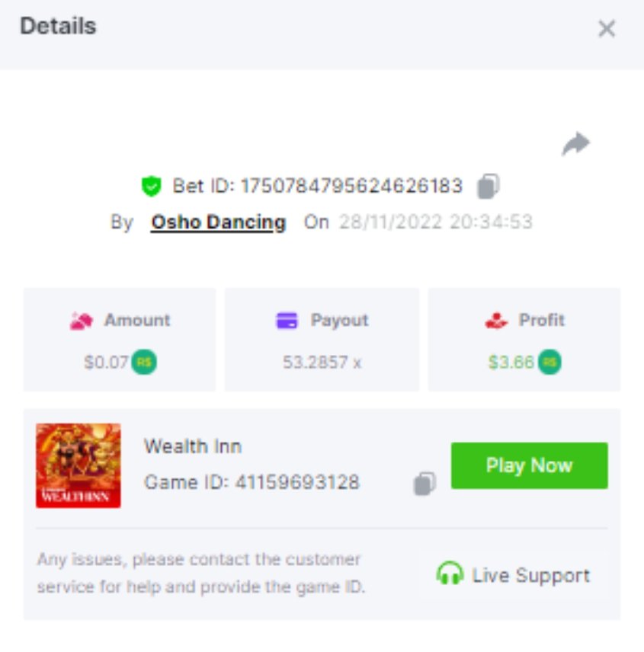Click the Wealth Inn game thumbnail

tap(78, 465)
